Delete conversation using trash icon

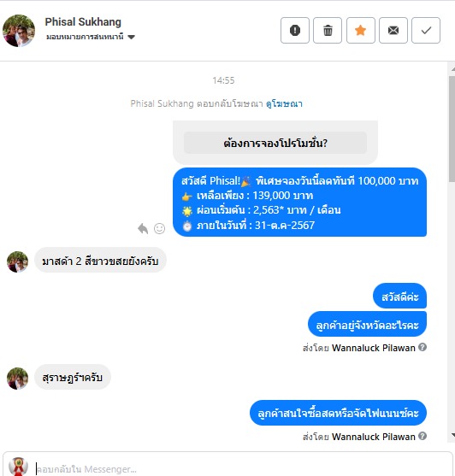(x=328, y=31)
